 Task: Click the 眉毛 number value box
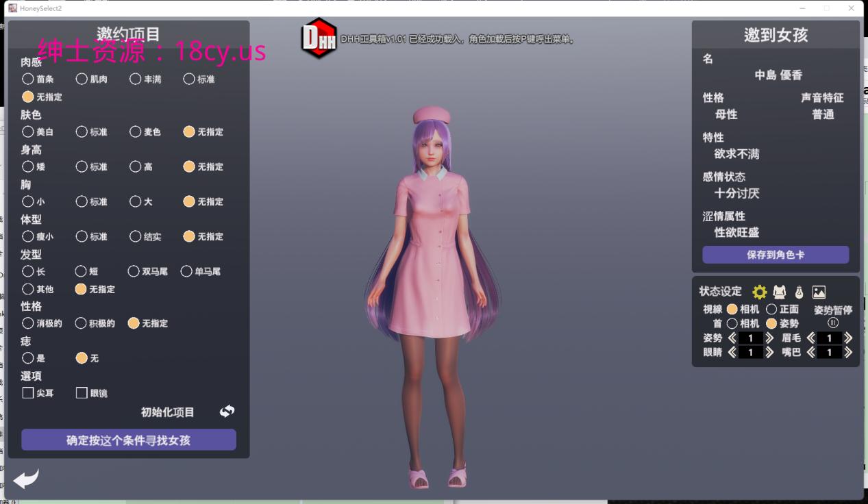pyautogui.click(x=830, y=338)
